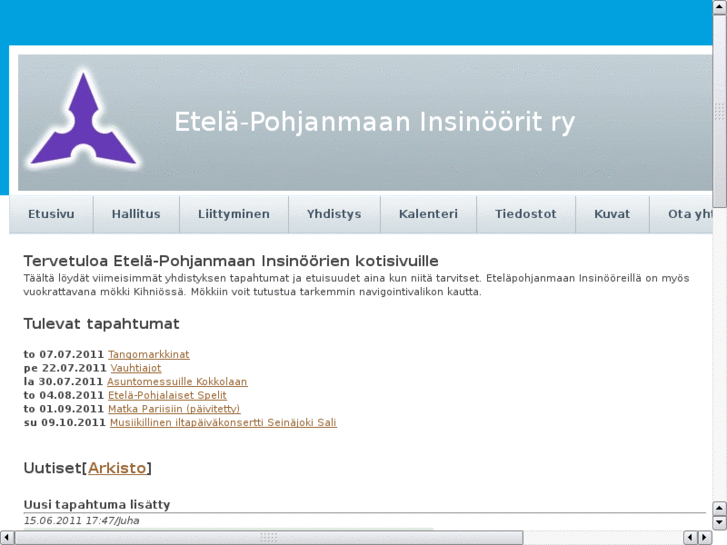The image size is (727, 545).
Task: Click the date text to 07.07.2011
Action: click(x=64, y=354)
